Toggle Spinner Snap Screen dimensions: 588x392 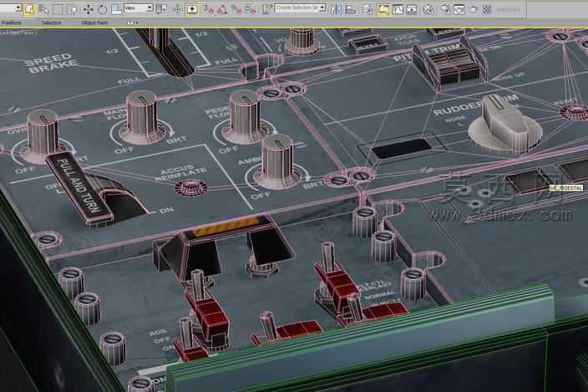250,9
